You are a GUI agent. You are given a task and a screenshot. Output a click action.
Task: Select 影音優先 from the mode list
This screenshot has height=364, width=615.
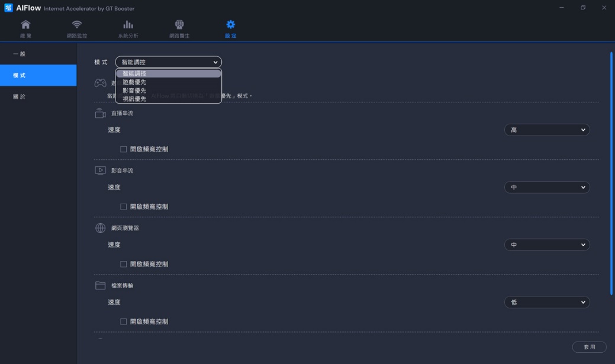tap(134, 91)
